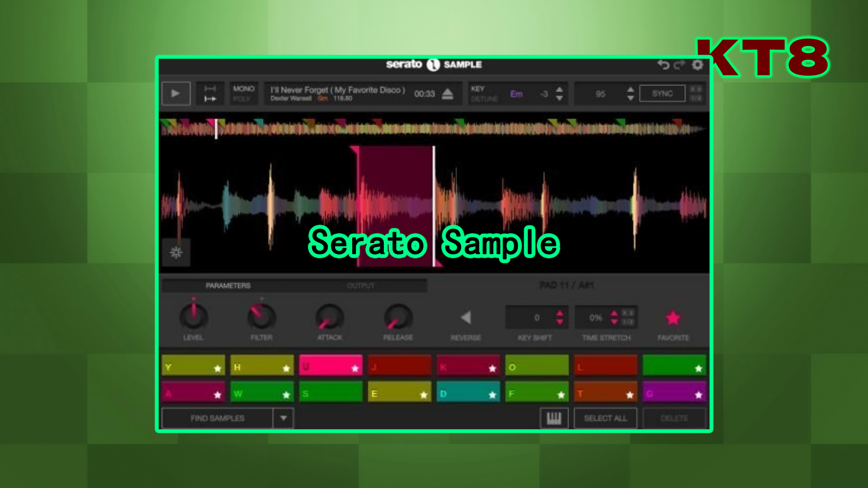The width and height of the screenshot is (868, 488).
Task: Trigger the red J pad
Action: pos(399,365)
